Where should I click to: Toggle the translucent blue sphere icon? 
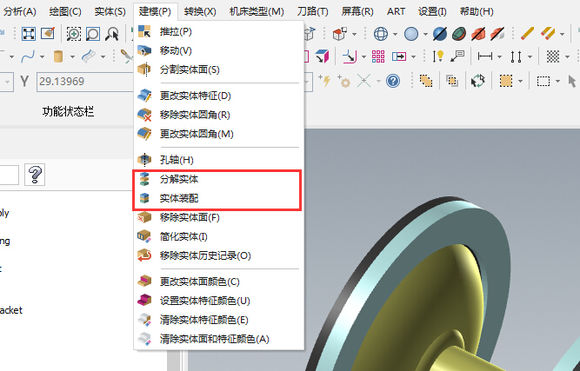[x=439, y=34]
